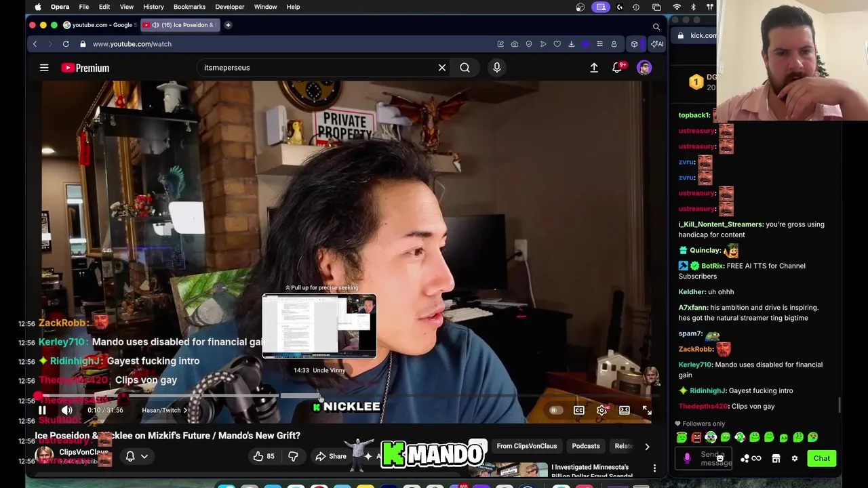Run search with magnifier button
The image size is (868, 488).
[465, 68]
